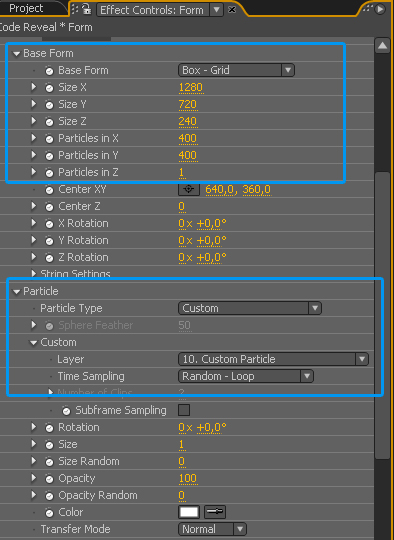Edit the Size Y value 720
394x540 pixels.
click(x=188, y=104)
